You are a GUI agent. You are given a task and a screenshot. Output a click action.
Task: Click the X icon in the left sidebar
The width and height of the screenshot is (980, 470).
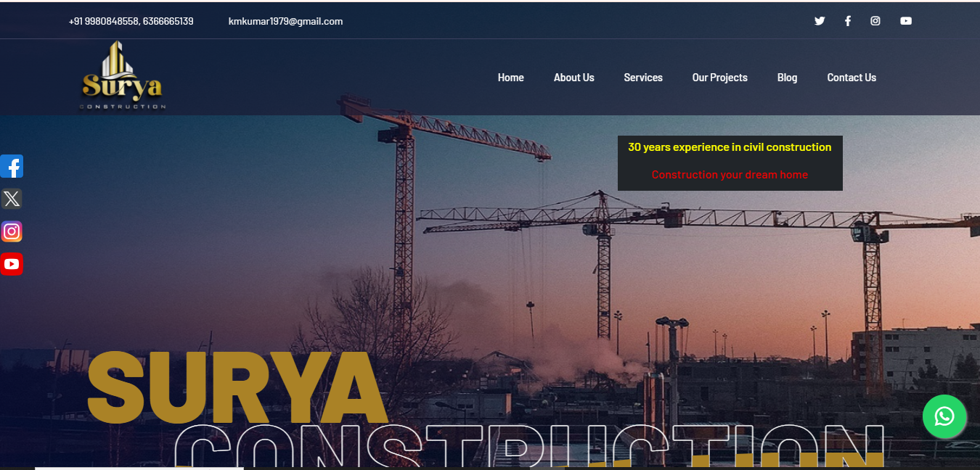(12, 199)
